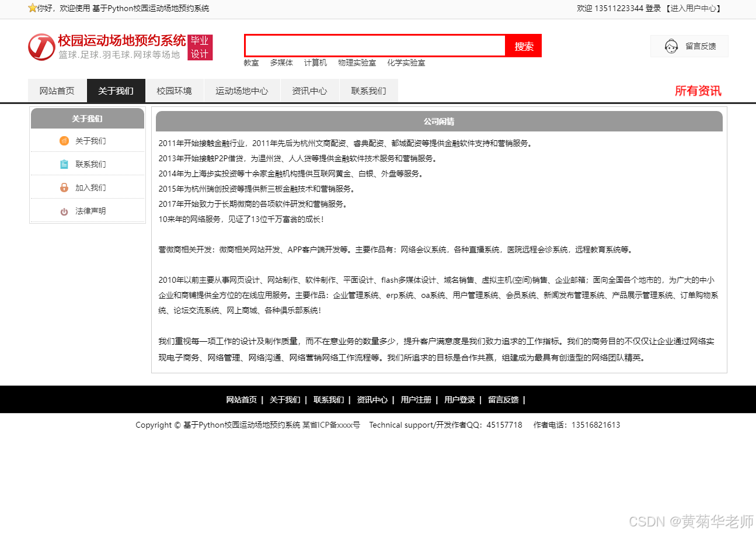Open the 运动场地中心 menu item

tap(242, 91)
